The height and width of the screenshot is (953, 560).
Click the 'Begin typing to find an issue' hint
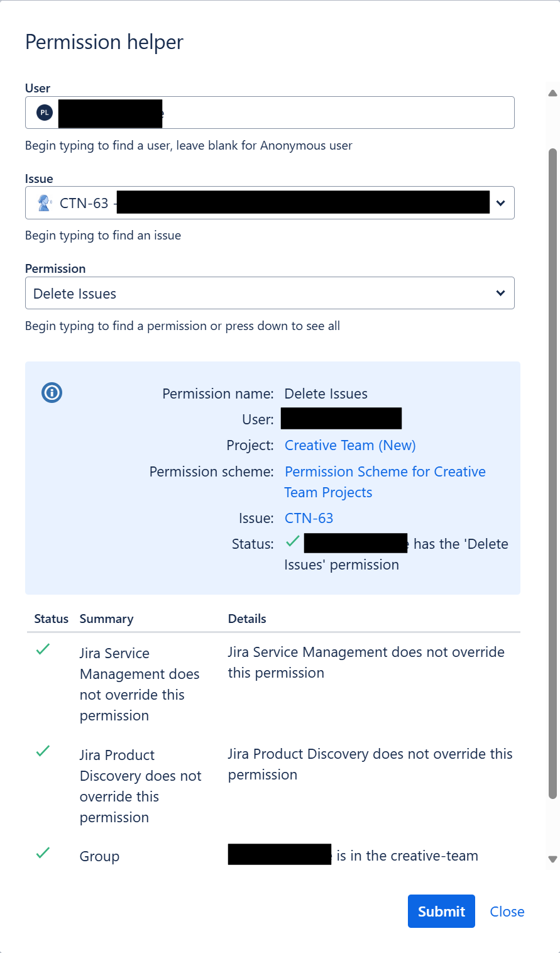(103, 235)
